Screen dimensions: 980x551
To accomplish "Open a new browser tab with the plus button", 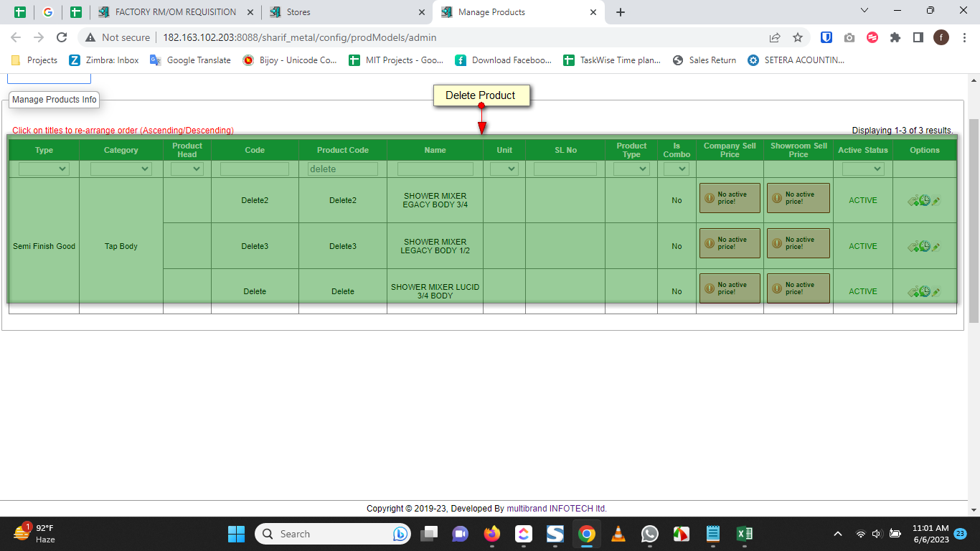I will point(621,12).
